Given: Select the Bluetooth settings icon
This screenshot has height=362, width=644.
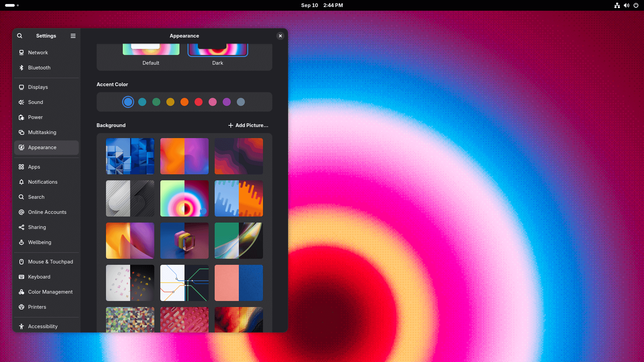Looking at the screenshot, I should tap(21, 68).
